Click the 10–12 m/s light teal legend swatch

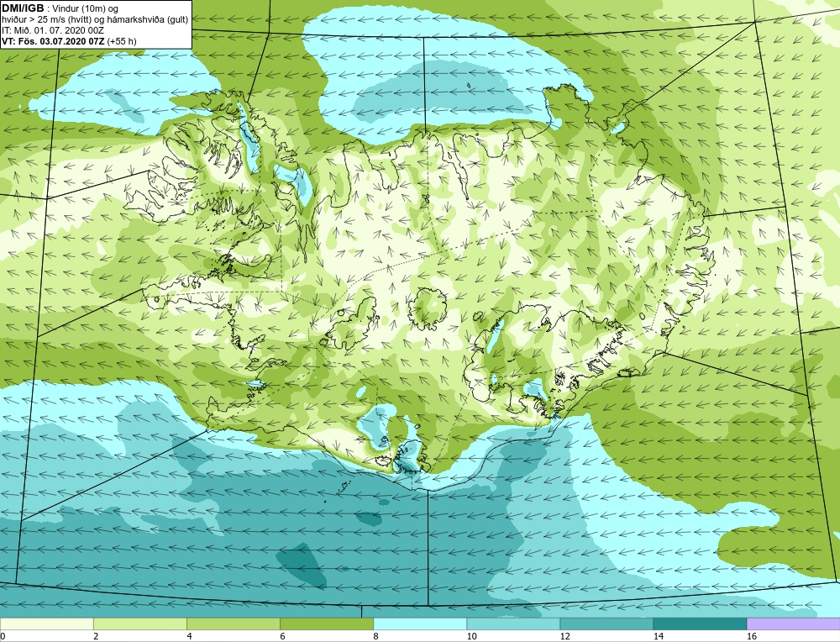coord(513,624)
